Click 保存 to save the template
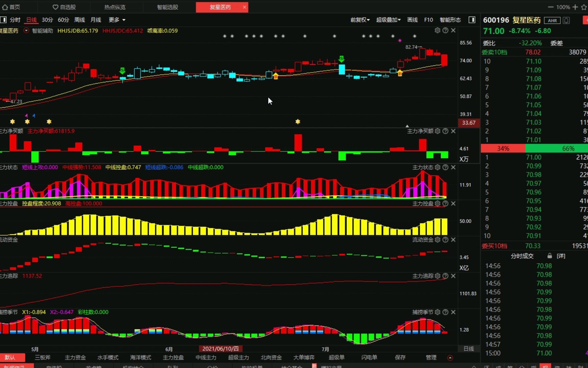The image size is (588, 368). click(x=400, y=357)
